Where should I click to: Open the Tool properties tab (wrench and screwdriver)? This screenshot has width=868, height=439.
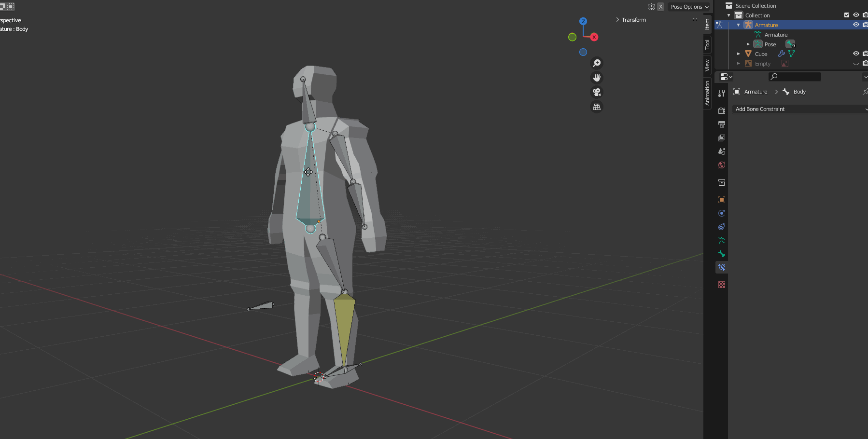coord(722,94)
